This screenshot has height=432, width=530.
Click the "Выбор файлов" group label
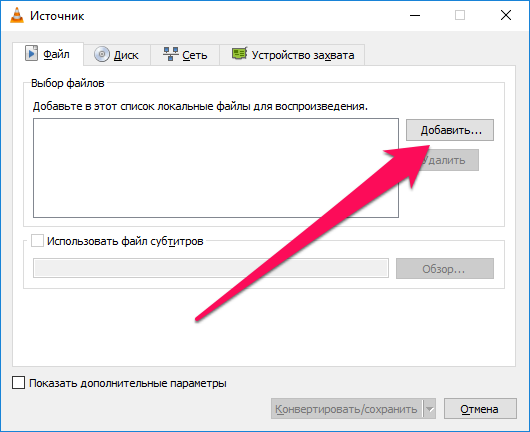click(x=68, y=83)
